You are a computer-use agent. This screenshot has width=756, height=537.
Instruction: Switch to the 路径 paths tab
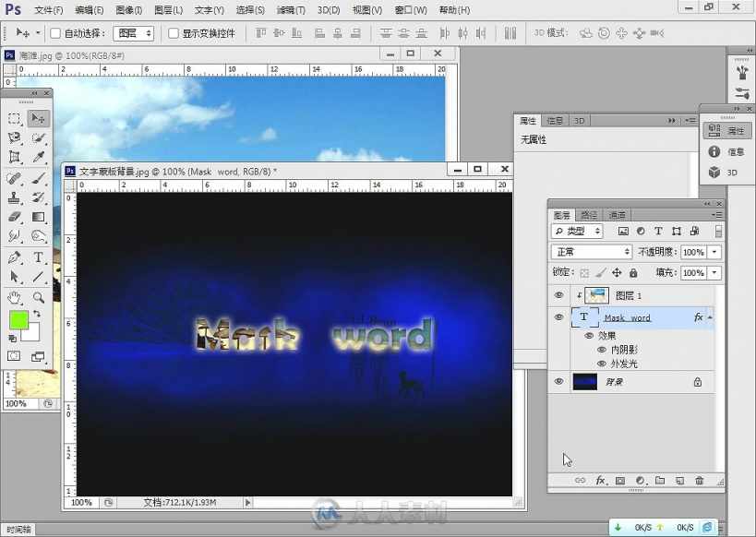point(589,215)
